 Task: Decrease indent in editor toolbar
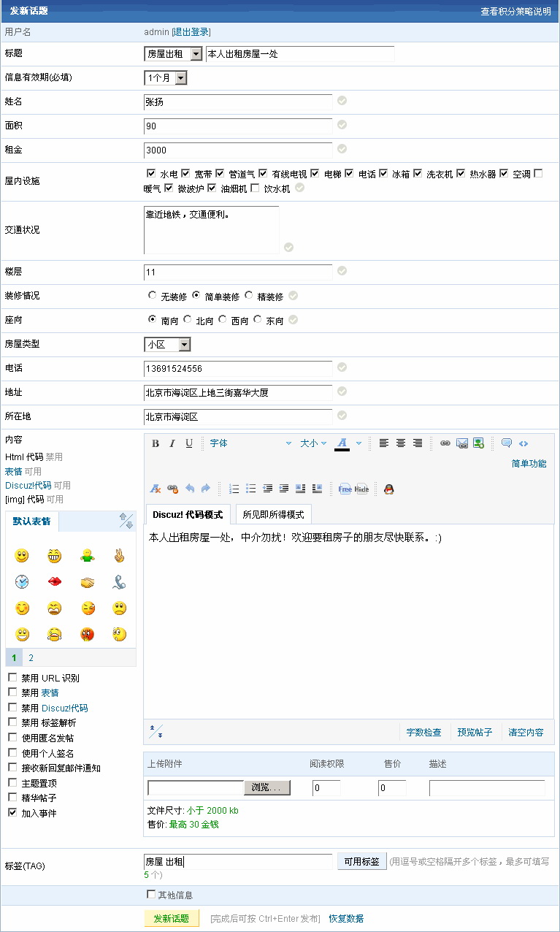point(268,489)
